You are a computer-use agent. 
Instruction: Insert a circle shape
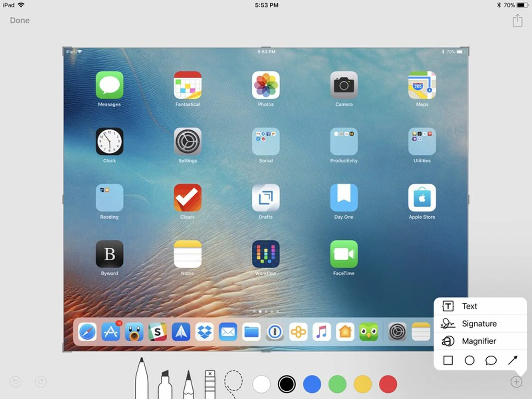coord(469,360)
